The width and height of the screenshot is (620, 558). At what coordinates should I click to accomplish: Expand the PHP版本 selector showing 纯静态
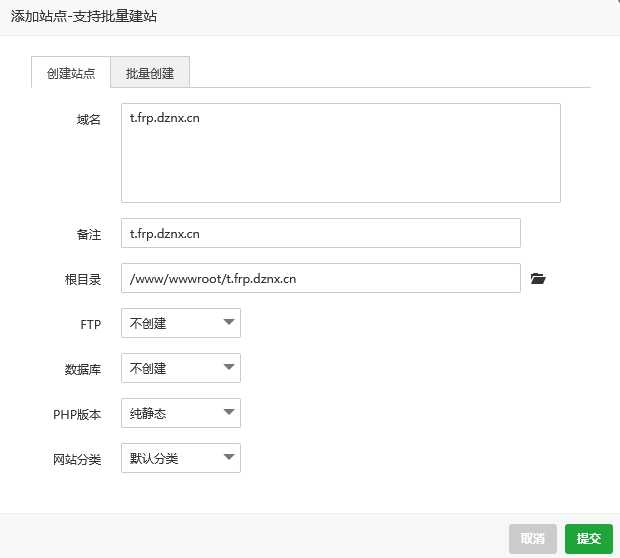pos(180,413)
